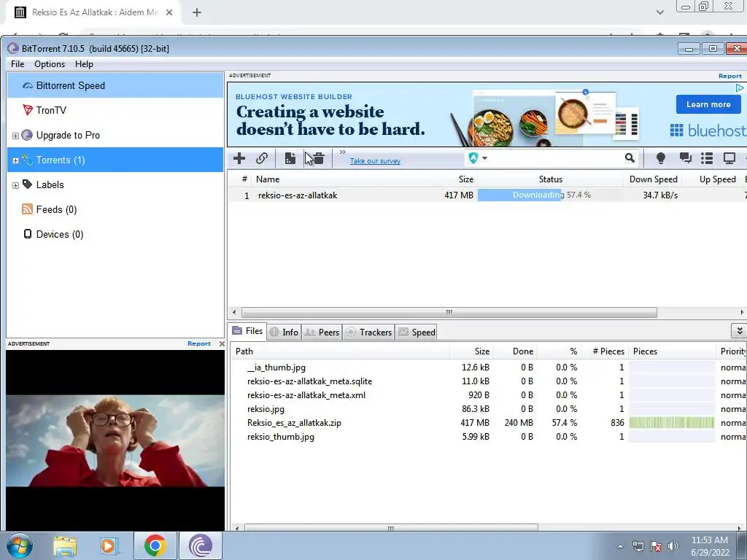Report the top banner advertisement
This screenshot has height=560, width=747.
729,76
